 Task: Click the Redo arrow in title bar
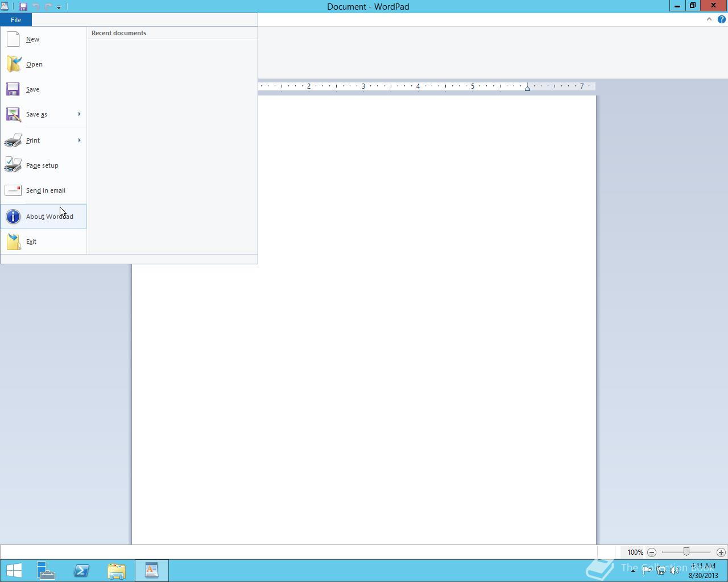pyautogui.click(x=48, y=7)
